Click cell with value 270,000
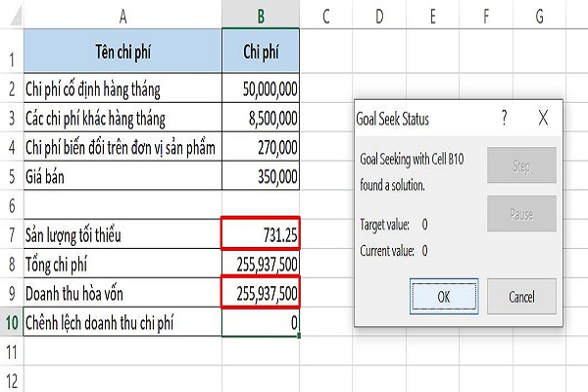Viewport: 588px width, 392px height. pos(262,148)
